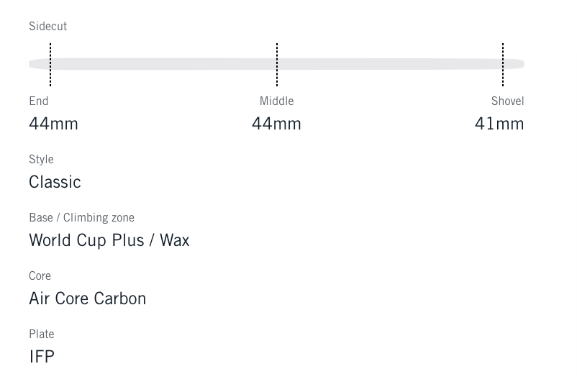577x392 pixels.
Task: Select the Classic style value
Action: pos(55,182)
